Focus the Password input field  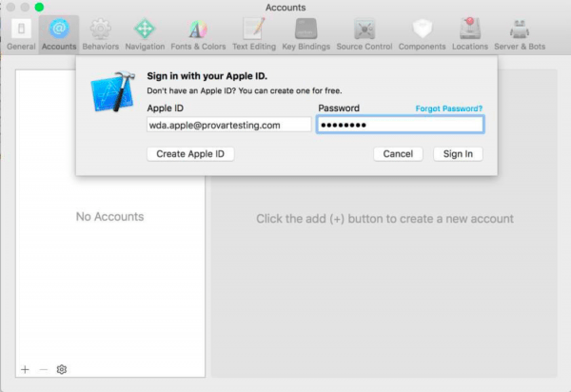click(x=401, y=125)
